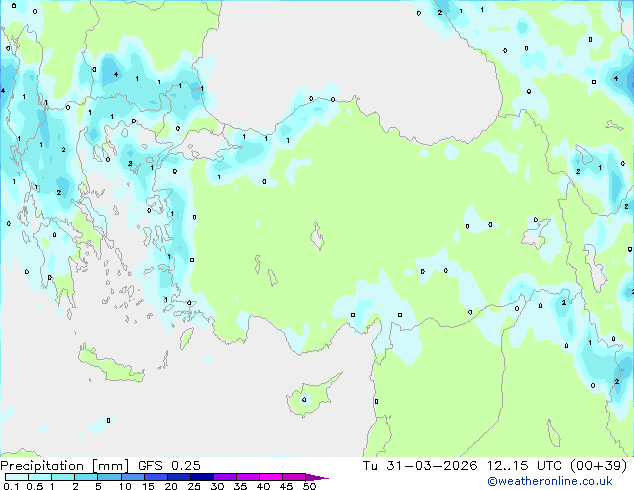This screenshot has height=490, width=634.
Task: Click the "Tu 31-03-2026" date text
Action: pos(419,466)
